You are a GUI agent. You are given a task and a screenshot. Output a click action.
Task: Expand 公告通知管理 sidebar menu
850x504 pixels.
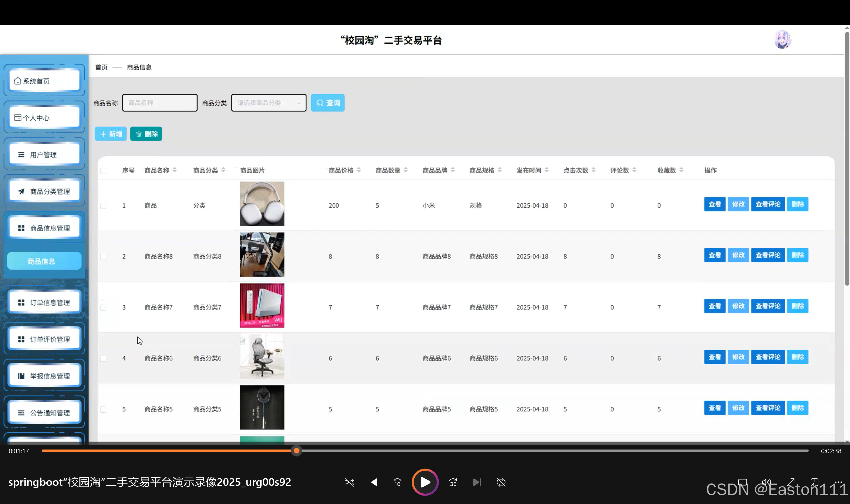click(44, 413)
